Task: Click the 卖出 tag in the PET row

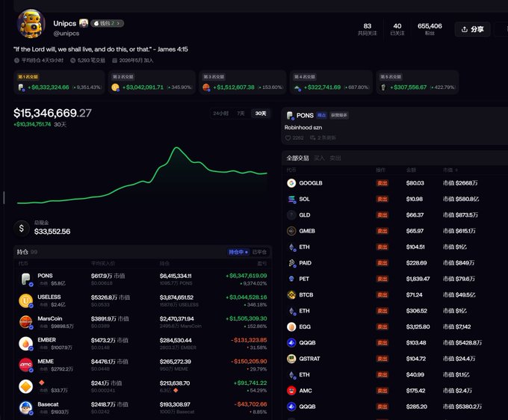Action: coord(382,279)
